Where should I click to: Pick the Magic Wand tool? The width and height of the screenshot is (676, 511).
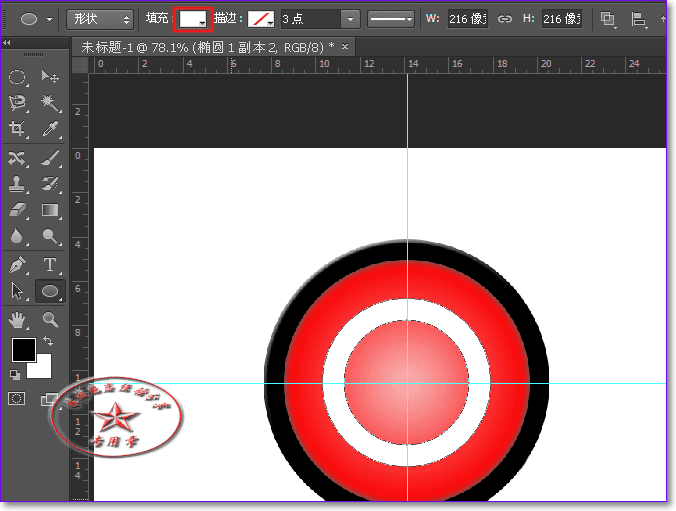pos(49,103)
